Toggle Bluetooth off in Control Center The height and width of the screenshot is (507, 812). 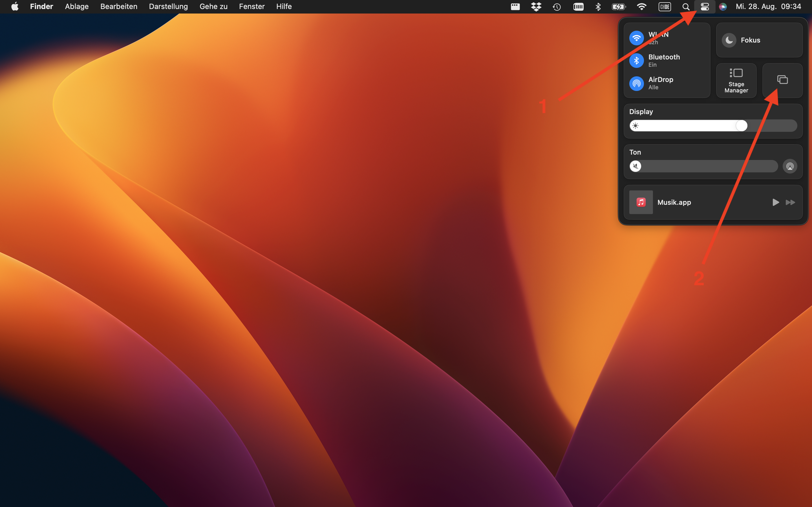point(637,60)
